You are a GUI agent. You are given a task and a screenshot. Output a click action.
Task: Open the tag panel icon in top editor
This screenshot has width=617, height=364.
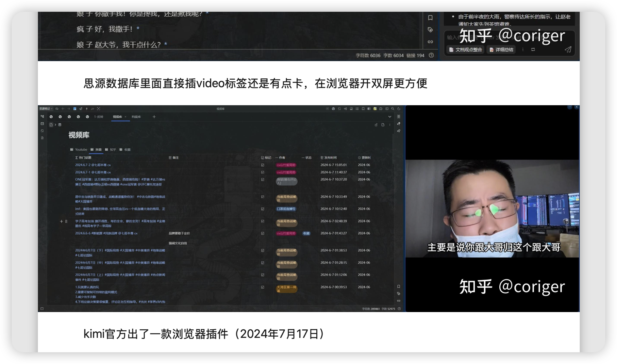click(x=430, y=30)
